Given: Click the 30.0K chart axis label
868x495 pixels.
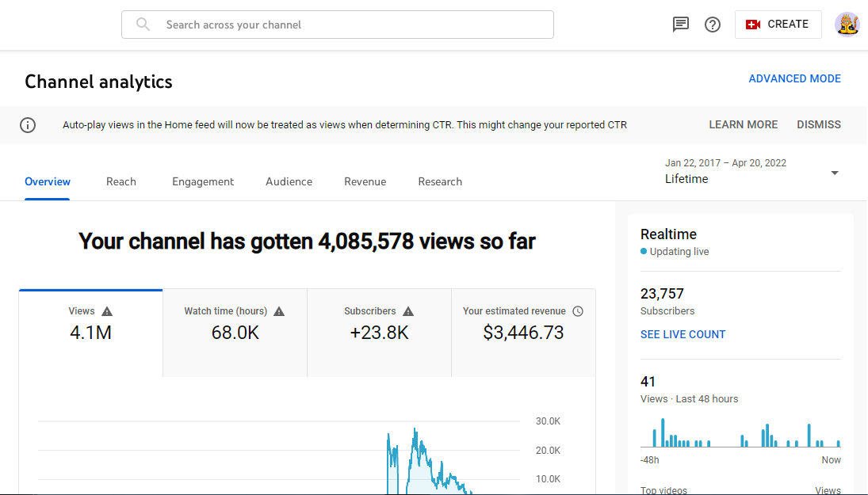Looking at the screenshot, I should [548, 421].
